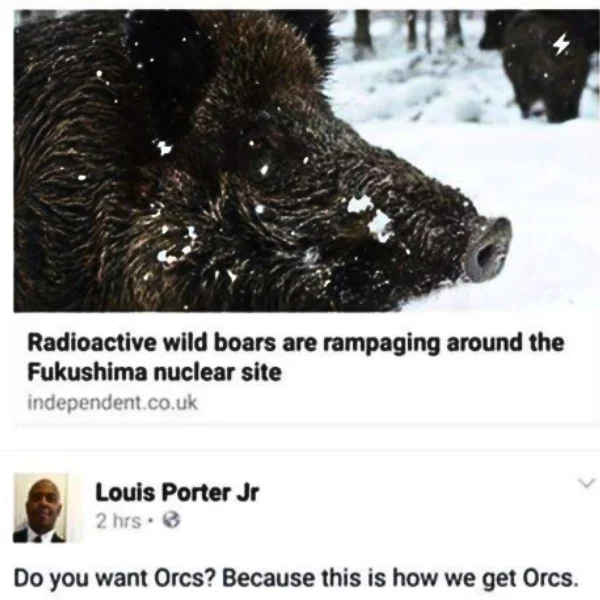The height and width of the screenshot is (600, 600).
Task: Click the 'Do you want Orcs?' post text
Action: tap(295, 577)
